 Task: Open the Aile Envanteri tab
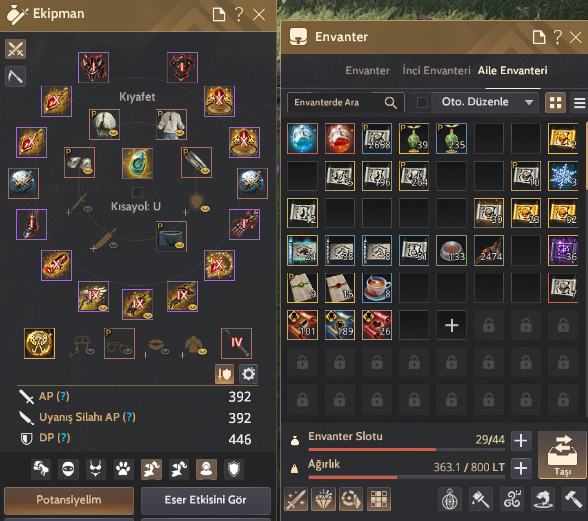coord(512,71)
